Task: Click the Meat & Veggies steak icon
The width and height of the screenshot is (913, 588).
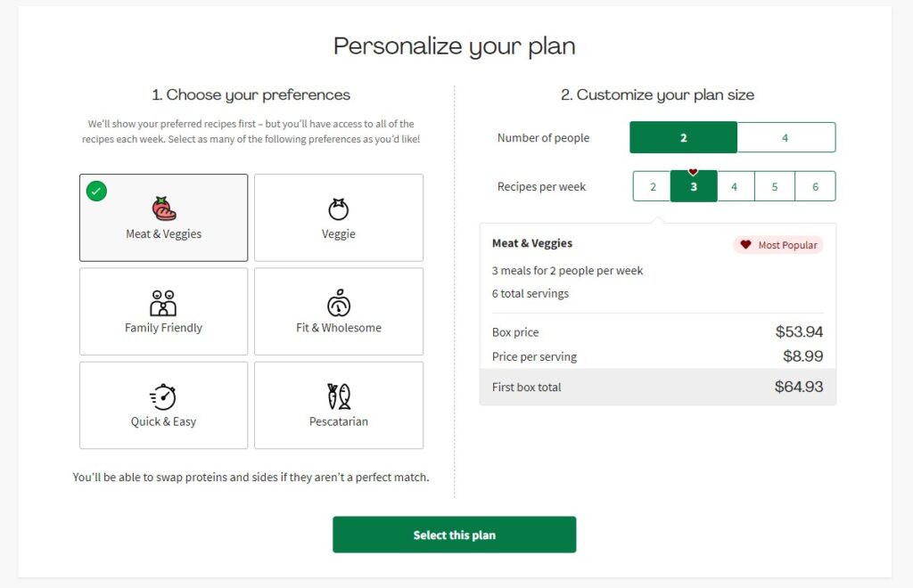Action: pos(163,208)
